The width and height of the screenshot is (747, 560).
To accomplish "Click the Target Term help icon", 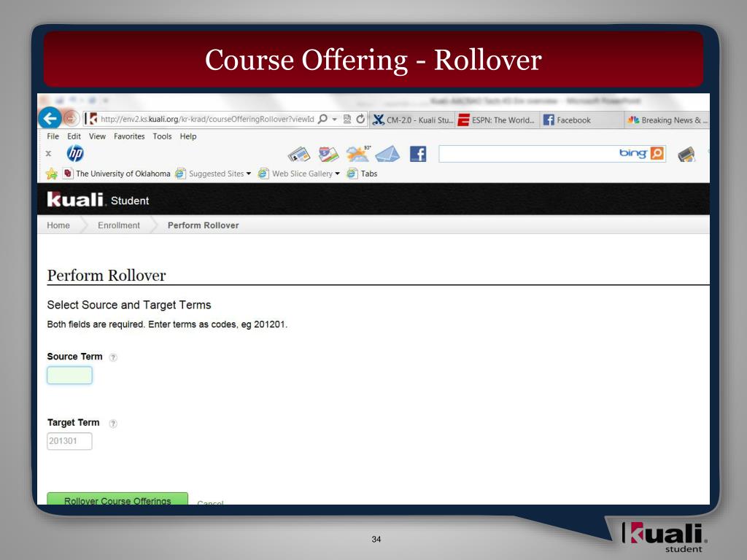I will click(113, 424).
